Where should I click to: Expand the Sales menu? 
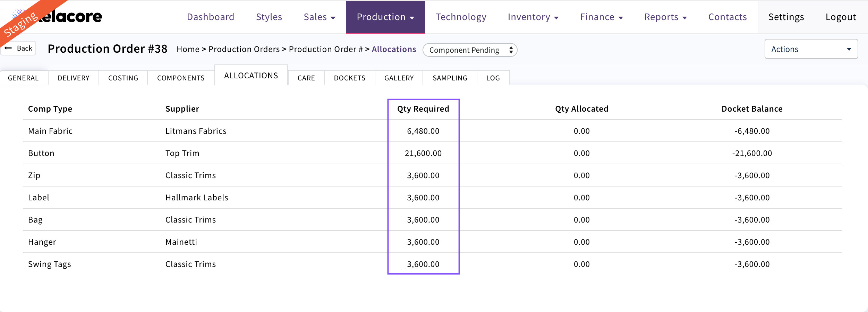click(319, 17)
